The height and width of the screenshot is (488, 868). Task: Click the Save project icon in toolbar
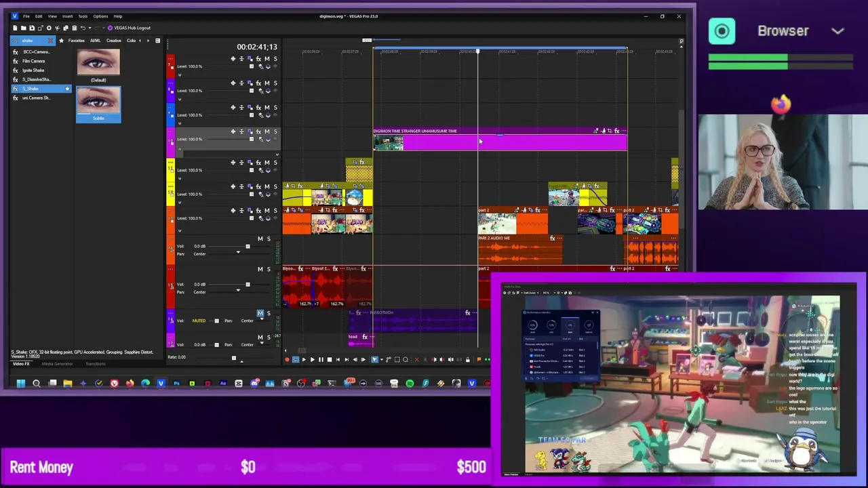click(32, 28)
